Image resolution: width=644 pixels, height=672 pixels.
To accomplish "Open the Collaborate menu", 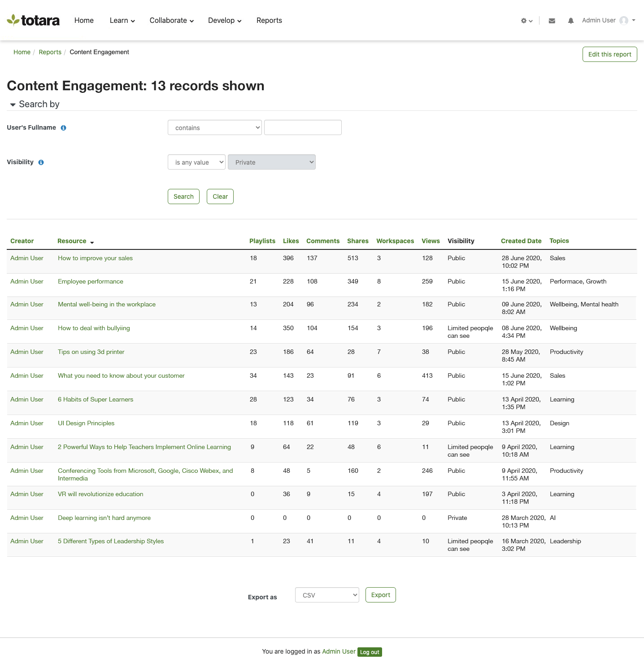I will click(171, 21).
